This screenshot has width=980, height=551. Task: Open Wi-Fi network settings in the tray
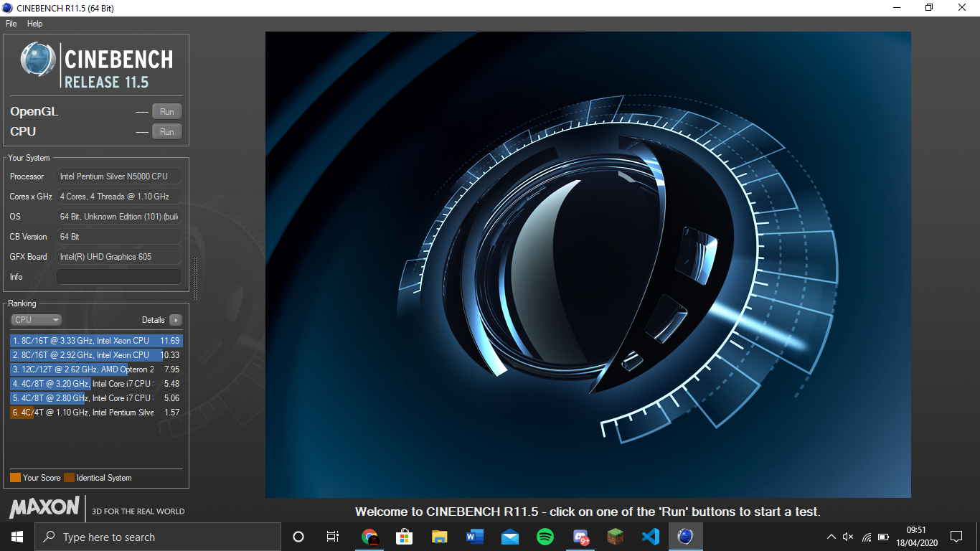pyautogui.click(x=866, y=537)
